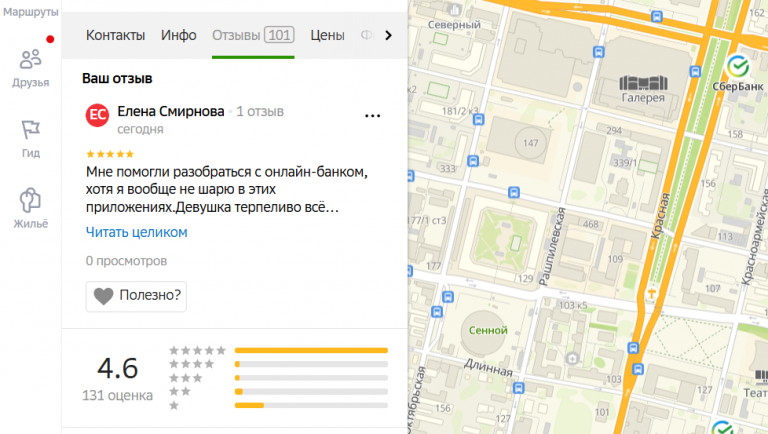Expand tabs with the right chevron arrow
Viewport: 768px width, 434px height.
pos(388,35)
